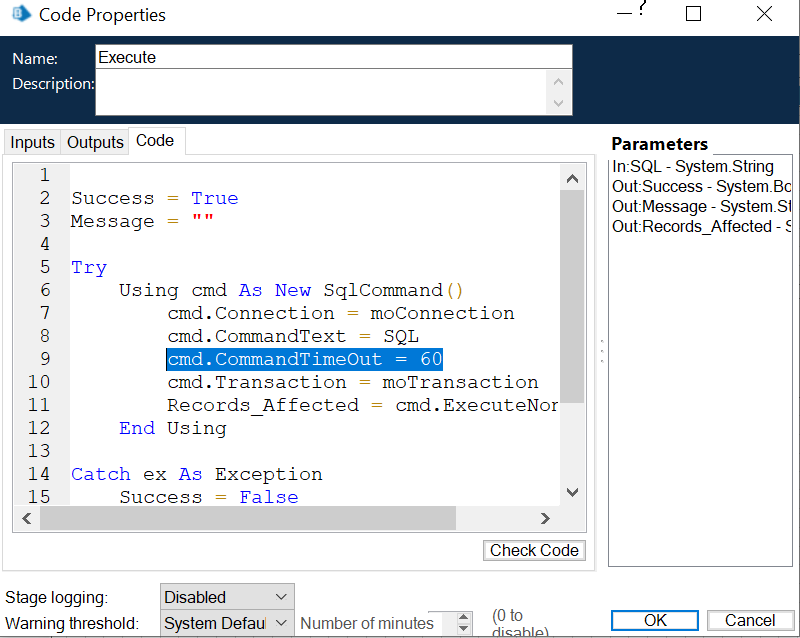
Task: Select parameter Out:Success in Parameters list
Action: pos(701,186)
